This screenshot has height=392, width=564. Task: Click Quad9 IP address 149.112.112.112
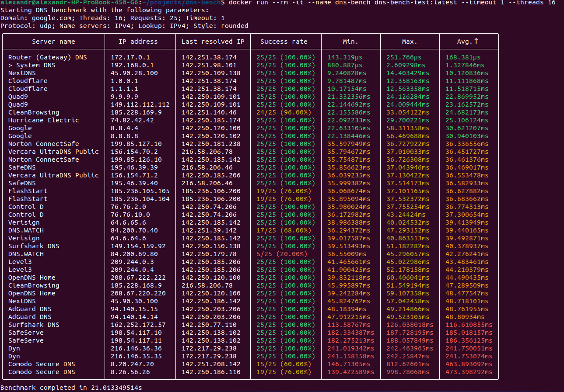[140, 104]
